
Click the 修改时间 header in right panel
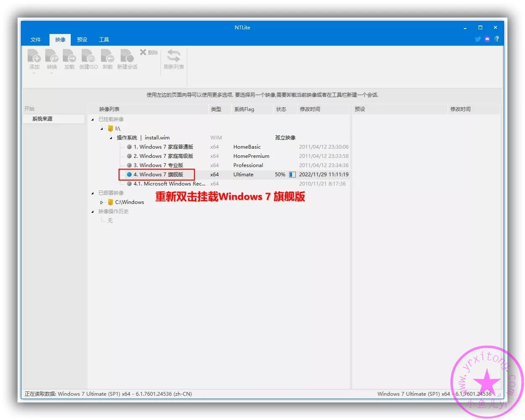click(x=474, y=109)
